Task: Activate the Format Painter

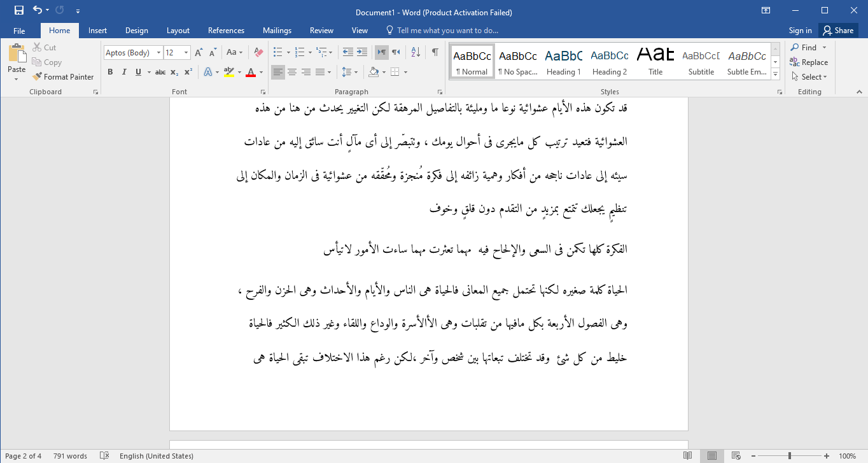Action: click(x=63, y=77)
